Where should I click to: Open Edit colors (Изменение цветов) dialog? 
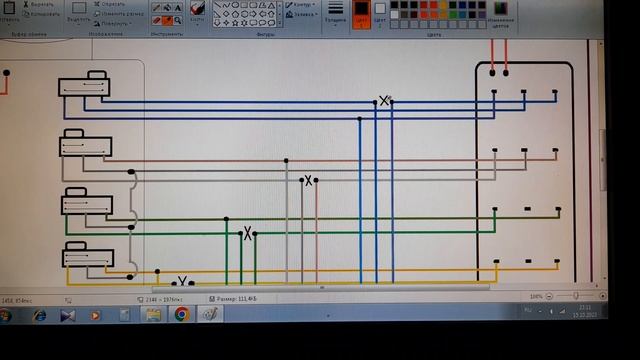click(x=500, y=15)
